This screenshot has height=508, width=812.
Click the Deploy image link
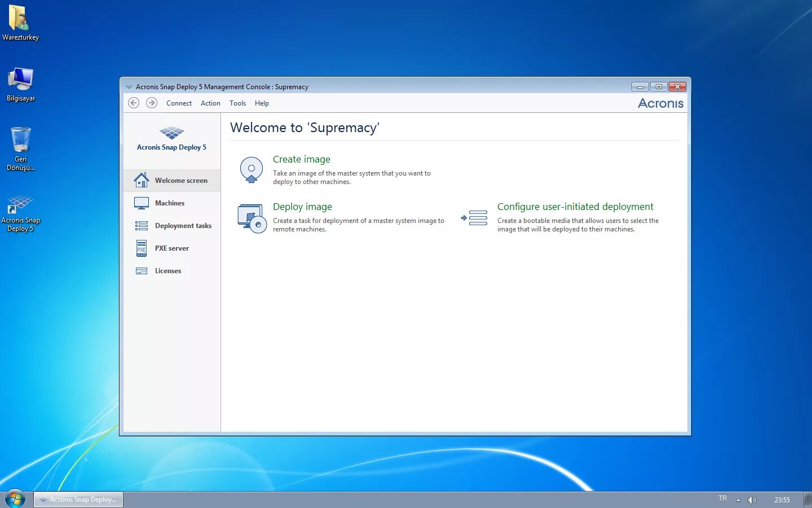click(302, 207)
